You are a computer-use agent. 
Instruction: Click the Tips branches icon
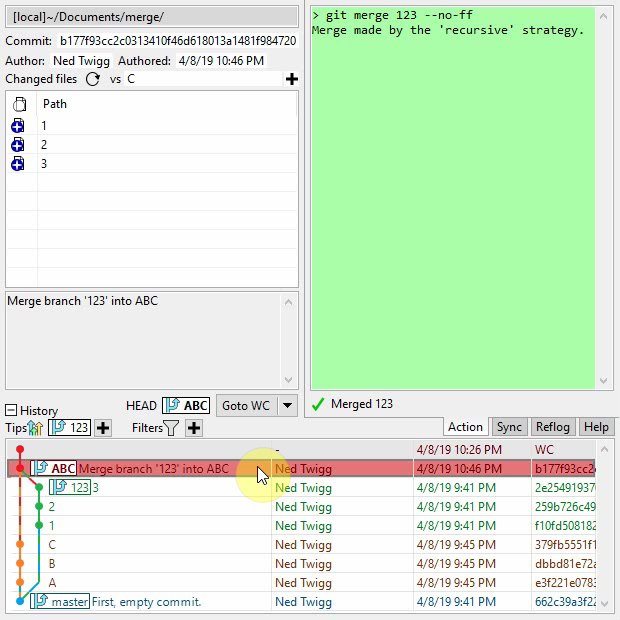pos(36,428)
